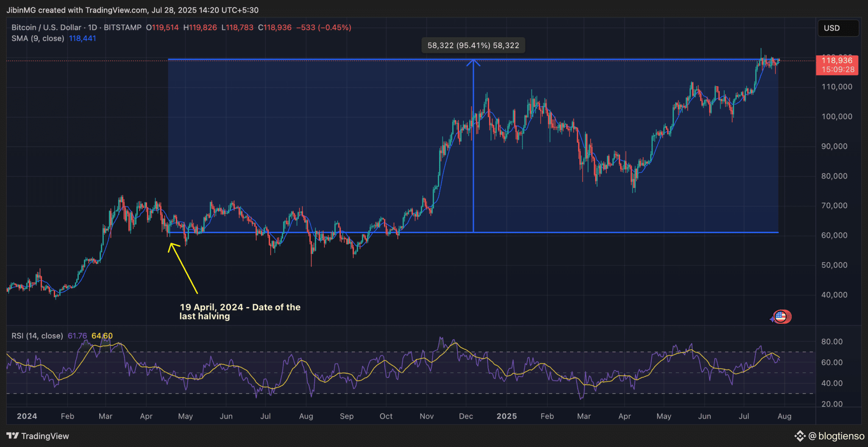868x447 pixels.
Task: Click the 19 April 2024 halving text annotation
Action: coord(240,311)
